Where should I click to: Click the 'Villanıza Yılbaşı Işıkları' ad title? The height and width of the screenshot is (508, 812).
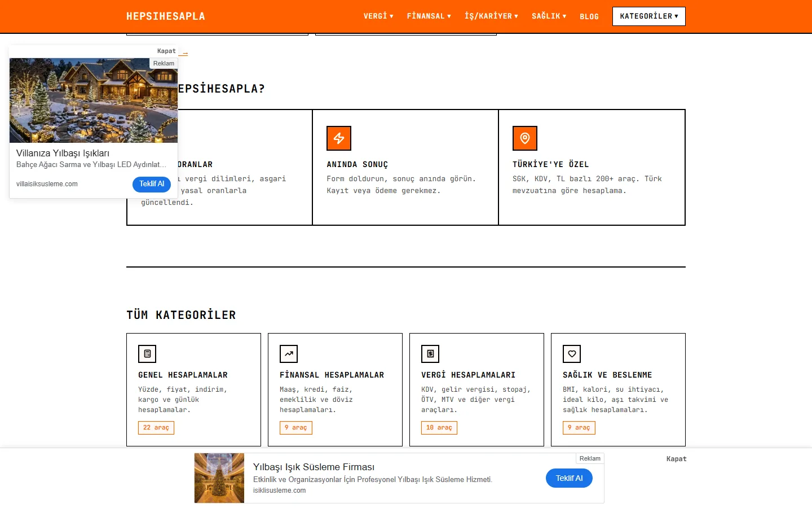(x=63, y=154)
